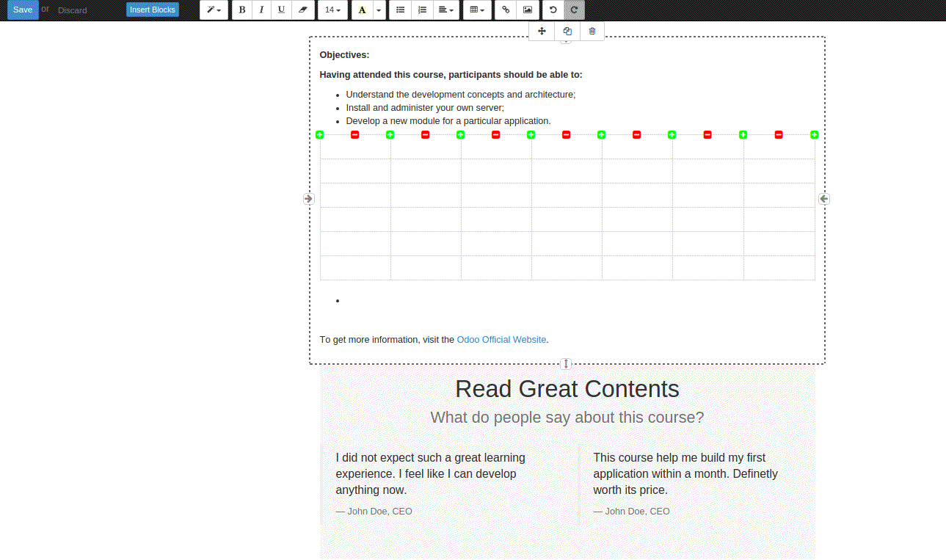This screenshot has width=946, height=560.
Task: Undo the last edit
Action: pos(553,10)
